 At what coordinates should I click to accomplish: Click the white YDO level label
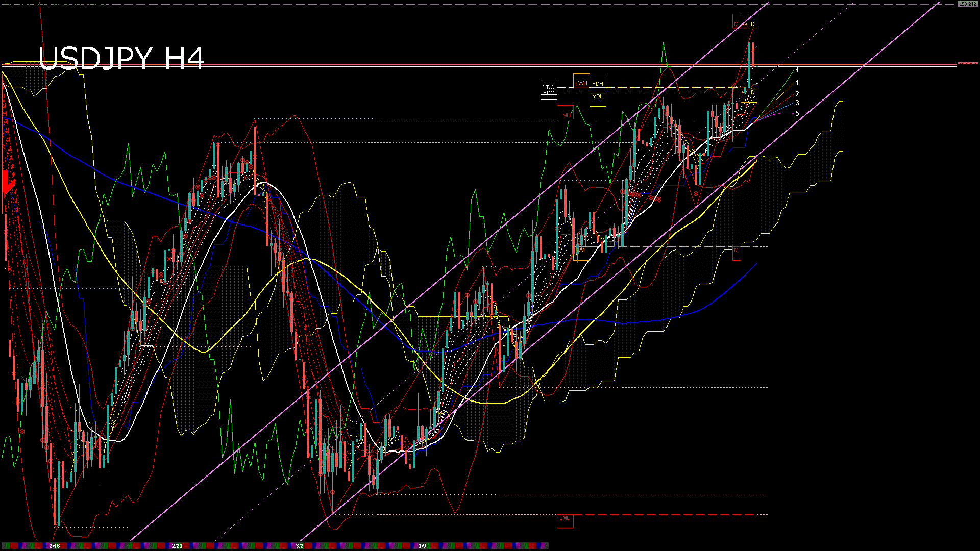point(549,93)
